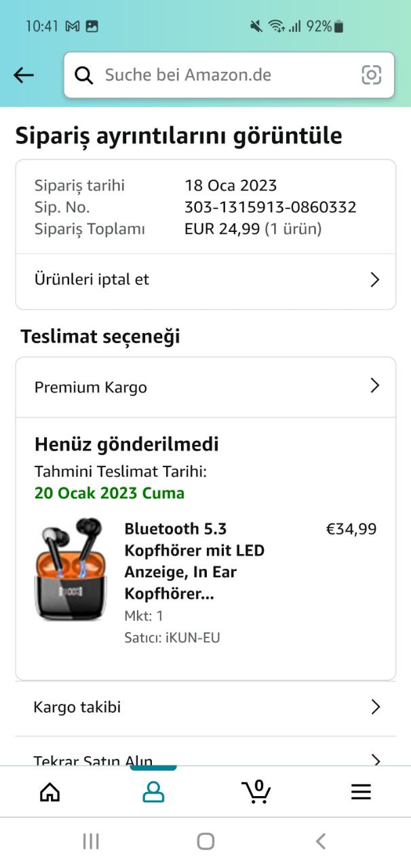Open the Bluetooth 5.3 Kopfhörer product title
This screenshot has height=868, width=411.
pyautogui.click(x=195, y=561)
